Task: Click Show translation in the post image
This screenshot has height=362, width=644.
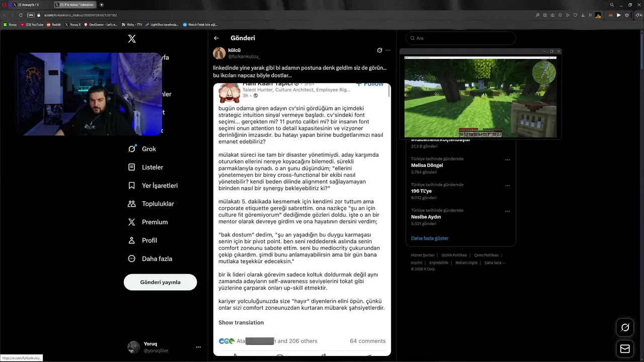Action: click(241, 322)
